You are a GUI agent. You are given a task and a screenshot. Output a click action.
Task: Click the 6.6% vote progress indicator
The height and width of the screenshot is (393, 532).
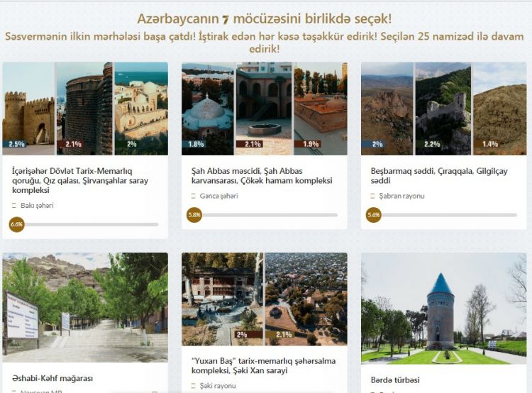[16, 224]
